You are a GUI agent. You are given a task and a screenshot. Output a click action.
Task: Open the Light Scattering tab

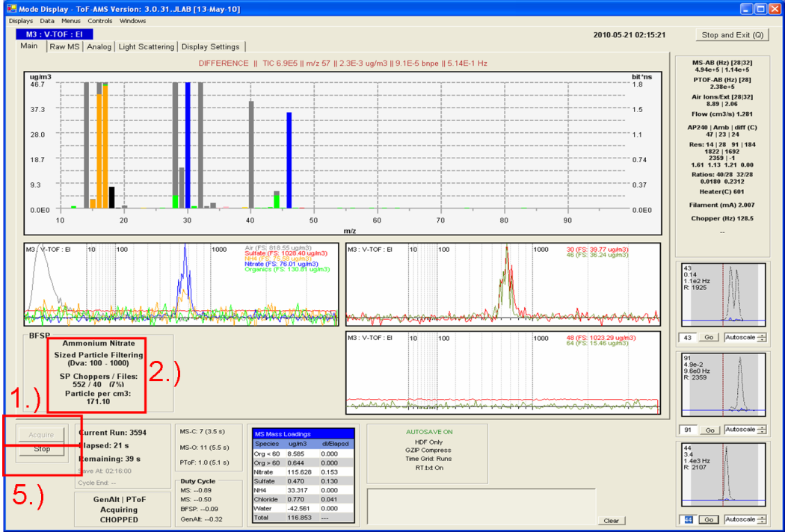[x=146, y=47]
